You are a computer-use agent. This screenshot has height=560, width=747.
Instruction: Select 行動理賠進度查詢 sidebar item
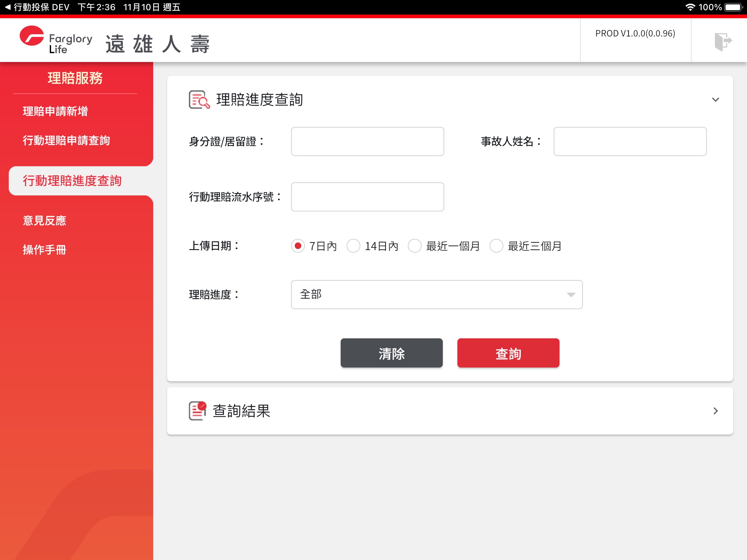(81, 181)
